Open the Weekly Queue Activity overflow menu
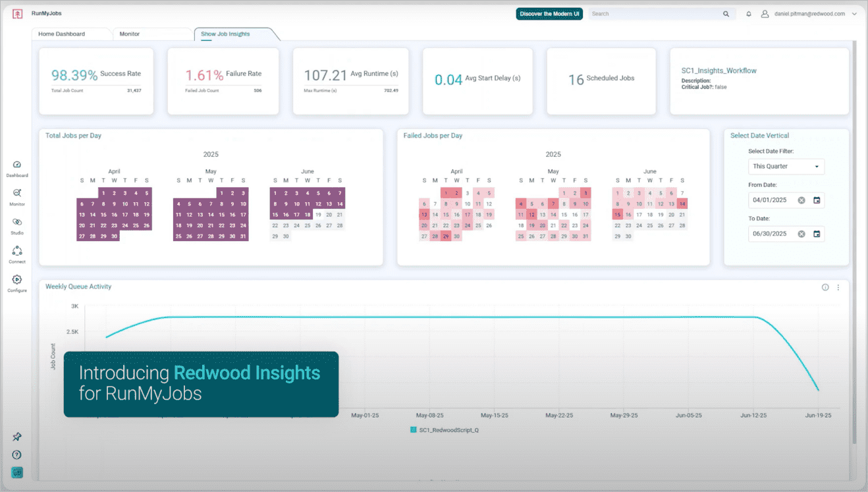Screen dimensions: 868x492 tap(838, 287)
